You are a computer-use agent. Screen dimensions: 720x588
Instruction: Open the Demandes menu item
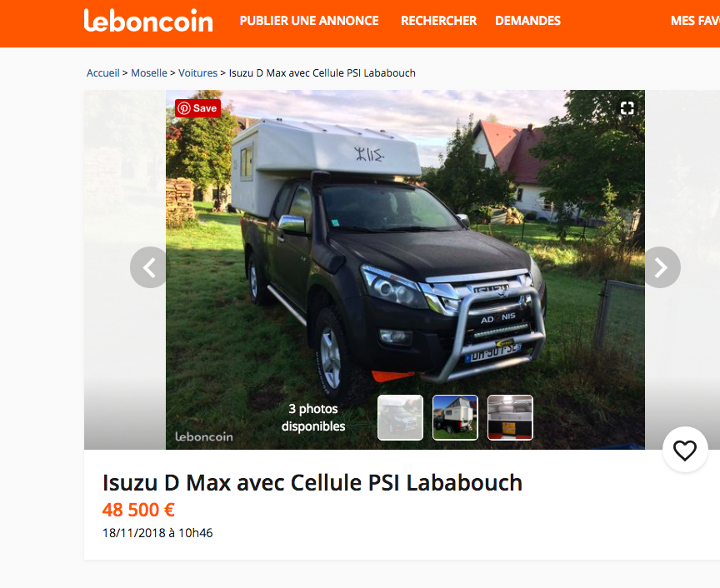coord(527,21)
